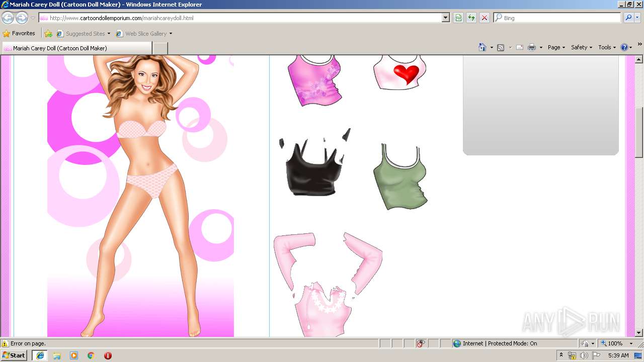Expand the Home button dropdown arrow
The height and width of the screenshot is (362, 644).
tap(492, 47)
